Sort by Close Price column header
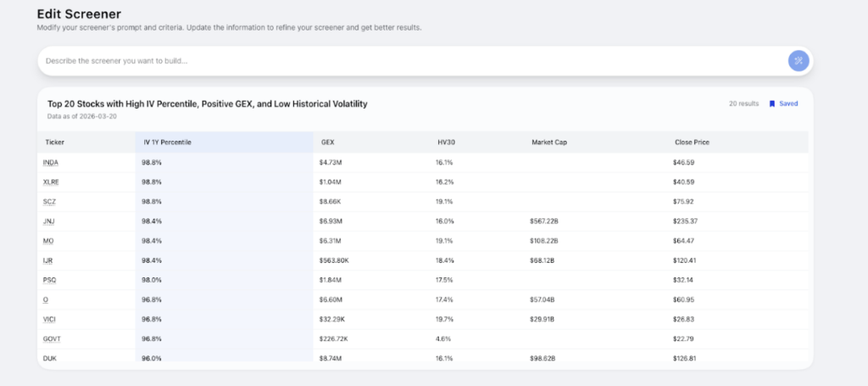 pyautogui.click(x=692, y=143)
